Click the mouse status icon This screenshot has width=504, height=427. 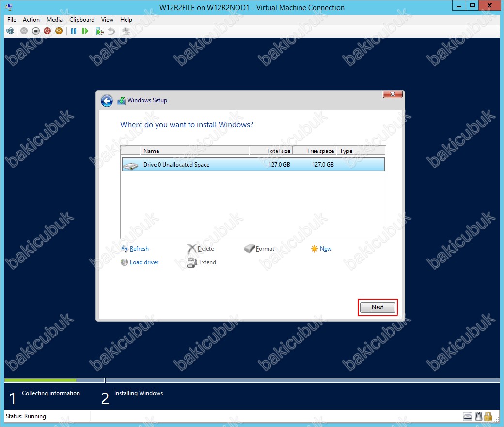[x=479, y=416]
